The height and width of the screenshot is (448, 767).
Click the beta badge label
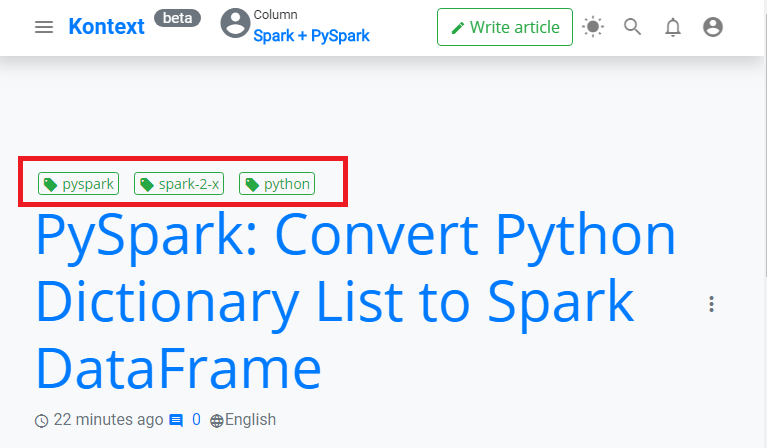178,18
